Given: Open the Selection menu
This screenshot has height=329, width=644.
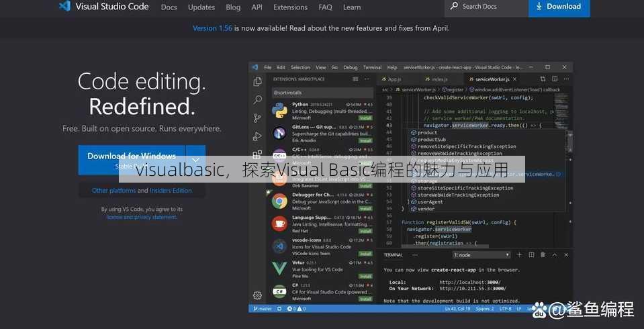Looking at the screenshot, I should (300, 67).
